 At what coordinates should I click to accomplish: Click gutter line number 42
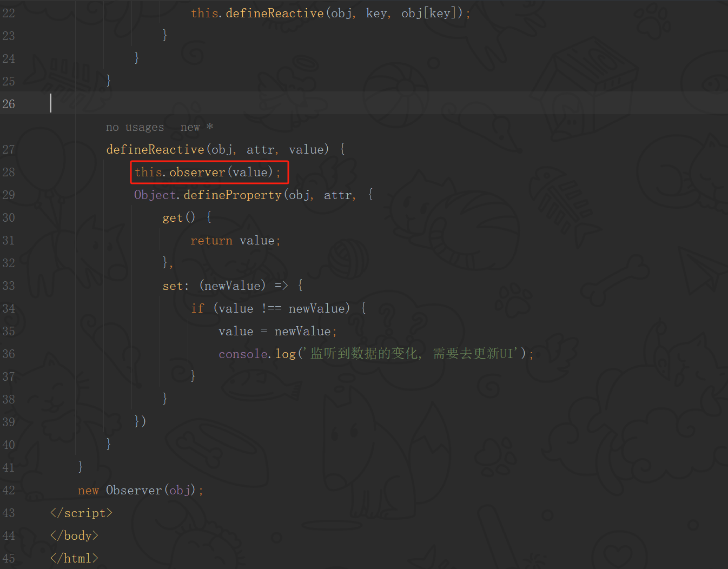click(9, 490)
